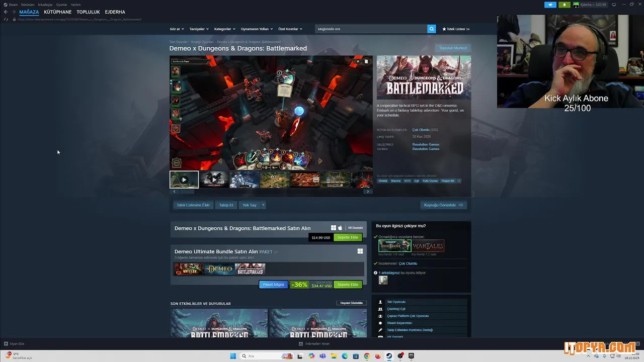644x362 pixels.
Task: Open the Rogue Trader similar game thumbnail
Action: (x=395, y=246)
